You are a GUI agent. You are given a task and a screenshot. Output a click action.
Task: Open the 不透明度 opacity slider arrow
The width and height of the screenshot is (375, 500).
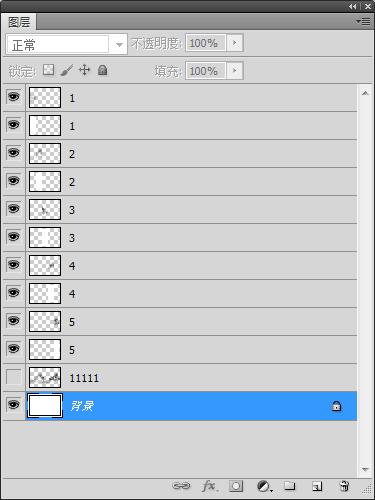(x=235, y=43)
